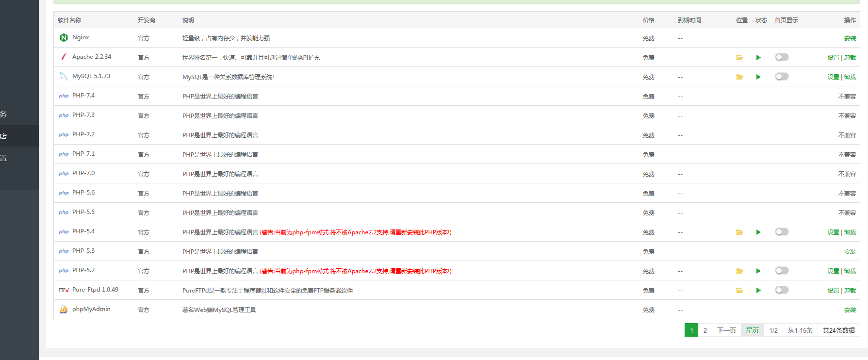Click the Apache running status play icon
The image size is (868, 360).
point(758,57)
